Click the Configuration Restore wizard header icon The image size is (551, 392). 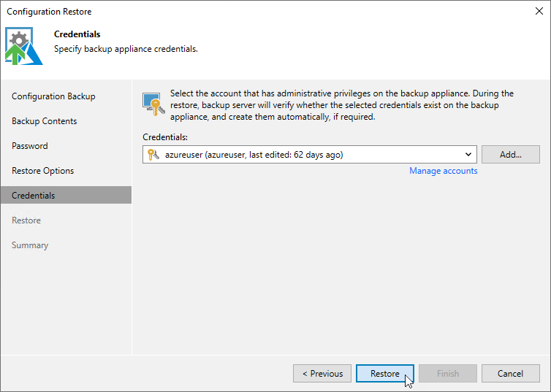[x=24, y=46]
